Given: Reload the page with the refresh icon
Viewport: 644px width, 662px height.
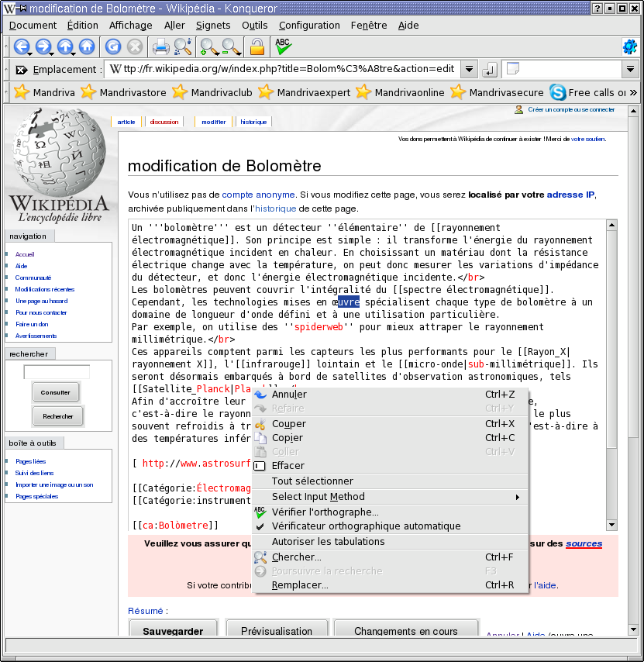Looking at the screenshot, I should (113, 47).
